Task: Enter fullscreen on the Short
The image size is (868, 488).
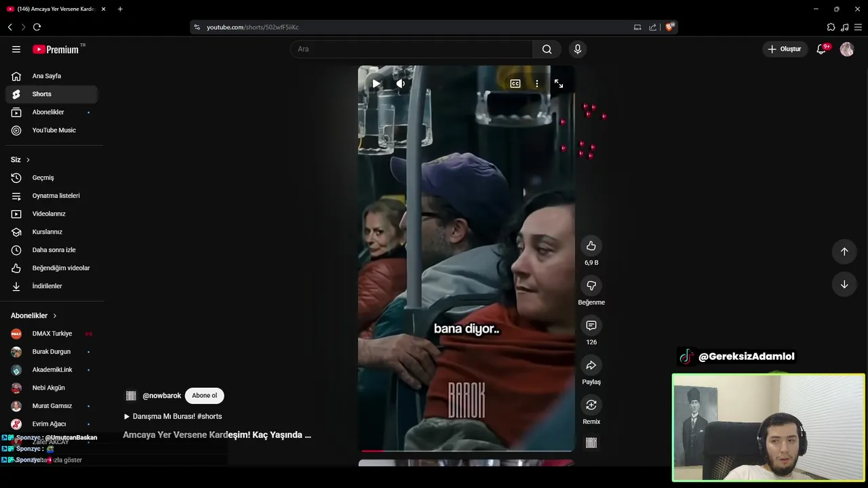Action: click(x=559, y=83)
